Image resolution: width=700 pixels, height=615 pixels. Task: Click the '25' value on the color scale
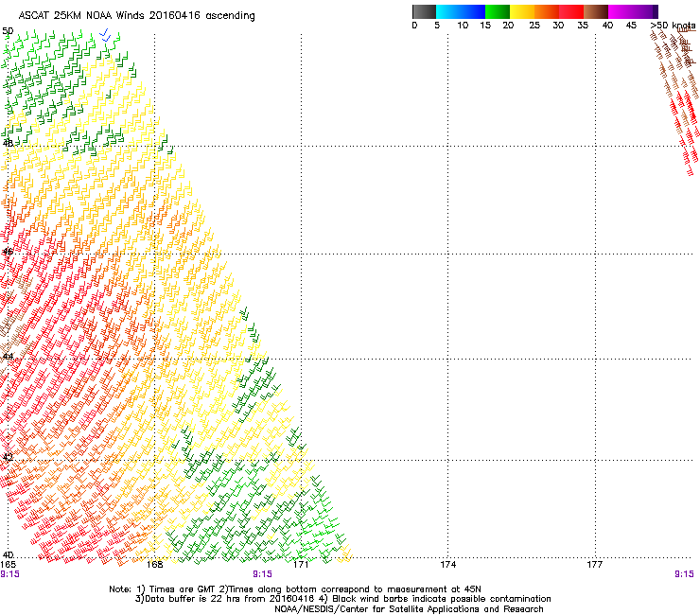click(534, 26)
